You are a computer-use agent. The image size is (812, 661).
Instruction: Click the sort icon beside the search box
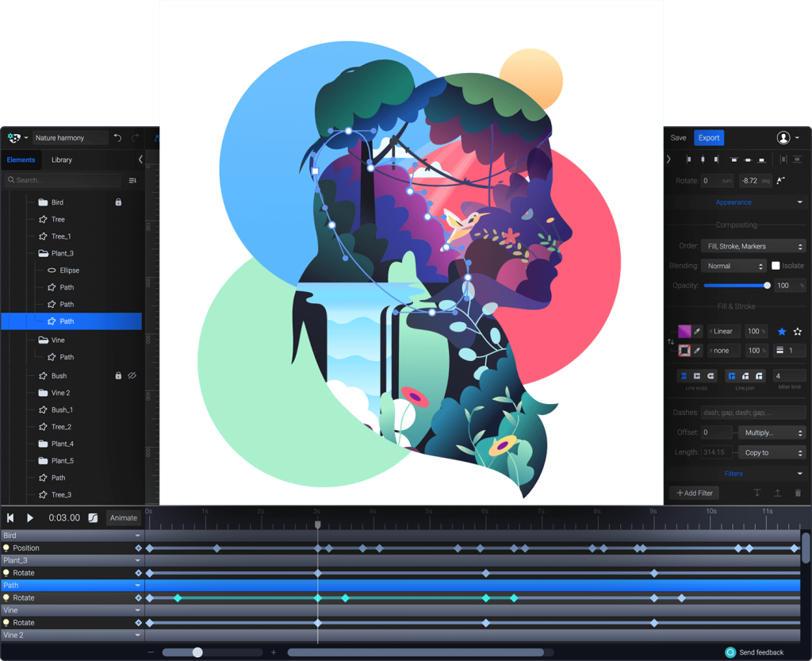[132, 180]
